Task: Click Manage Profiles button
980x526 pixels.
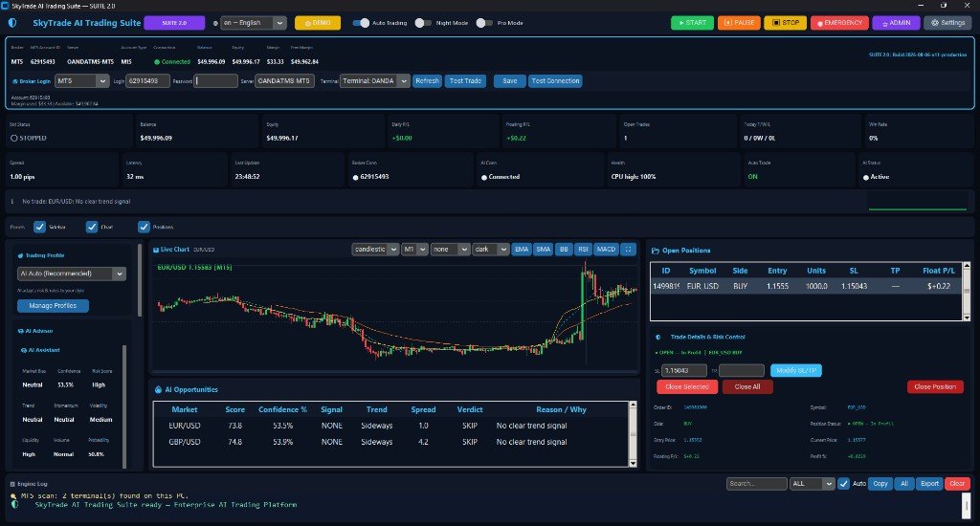Action: click(54, 305)
